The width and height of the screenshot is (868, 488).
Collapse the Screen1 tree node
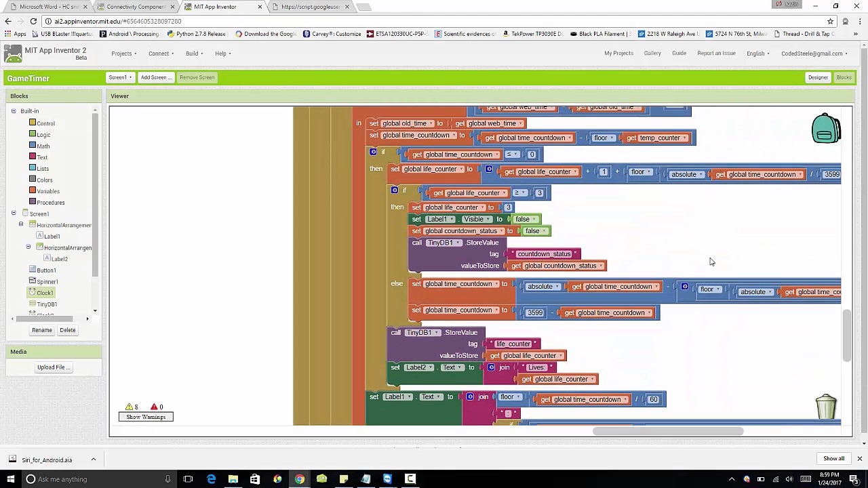(14, 213)
